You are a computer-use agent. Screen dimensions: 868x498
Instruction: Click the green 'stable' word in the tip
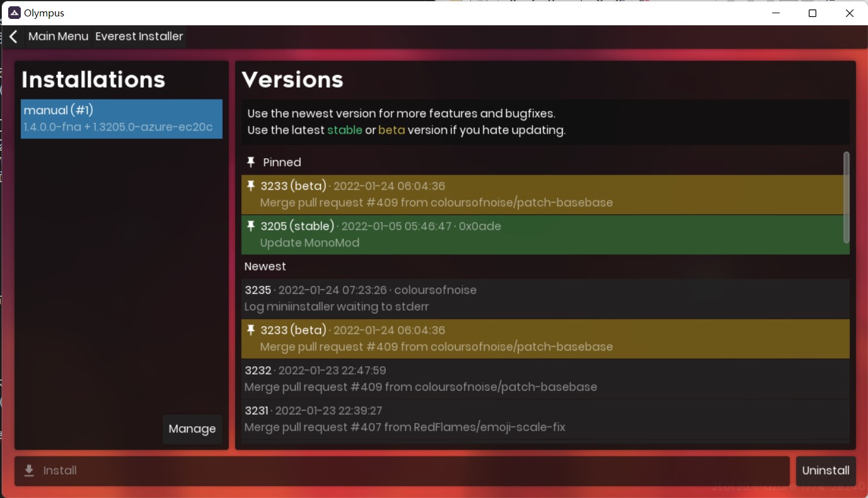[x=345, y=130]
